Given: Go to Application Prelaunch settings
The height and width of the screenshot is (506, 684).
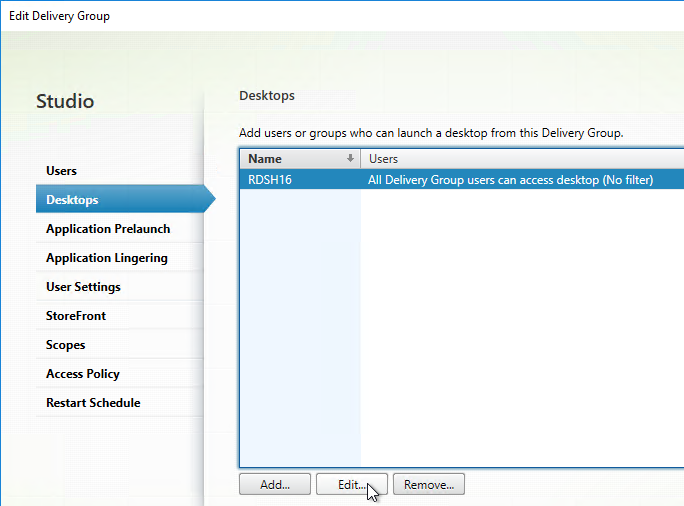Looking at the screenshot, I should (108, 229).
